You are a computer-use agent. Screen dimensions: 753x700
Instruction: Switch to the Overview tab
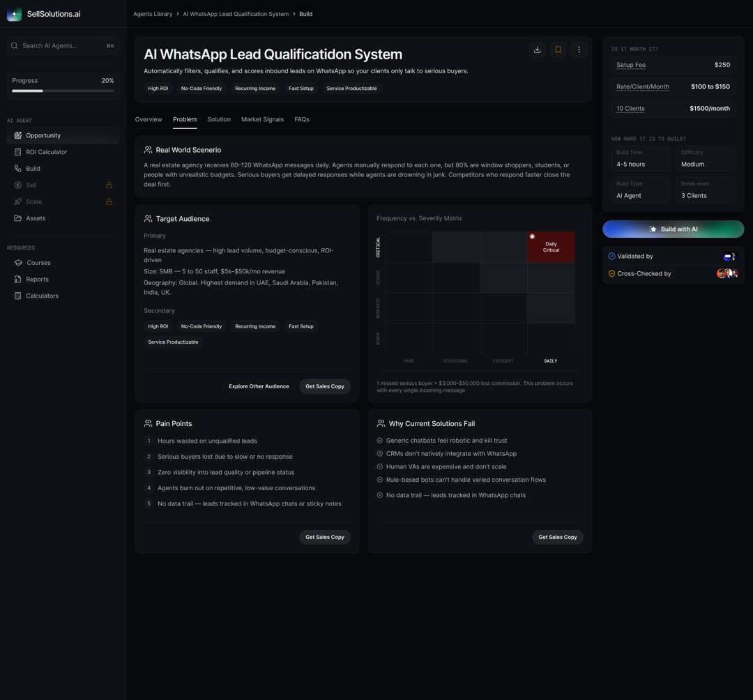(149, 119)
